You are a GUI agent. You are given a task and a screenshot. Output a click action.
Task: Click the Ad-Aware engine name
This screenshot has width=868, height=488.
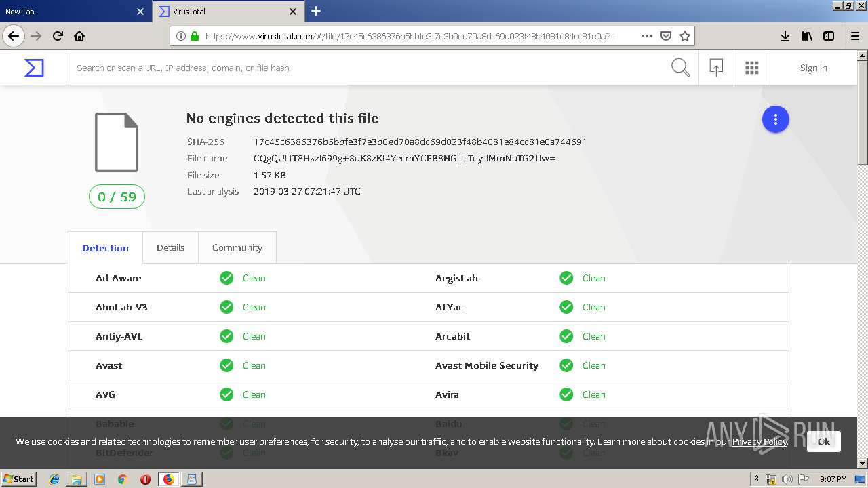click(119, 278)
